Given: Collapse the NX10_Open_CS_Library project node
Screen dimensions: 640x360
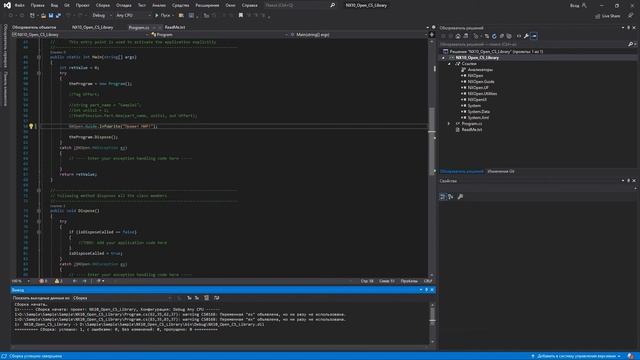Looking at the screenshot, I should coord(444,58).
